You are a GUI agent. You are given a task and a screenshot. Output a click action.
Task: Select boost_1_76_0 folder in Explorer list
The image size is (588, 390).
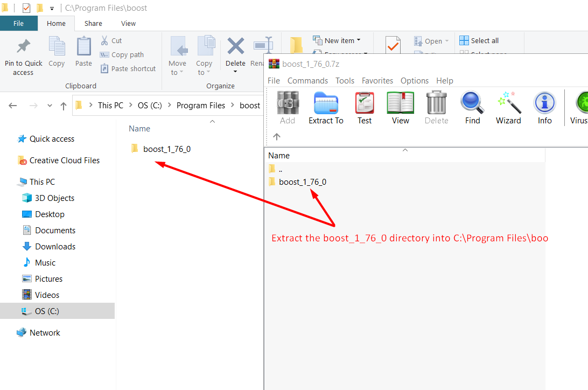[161, 149]
